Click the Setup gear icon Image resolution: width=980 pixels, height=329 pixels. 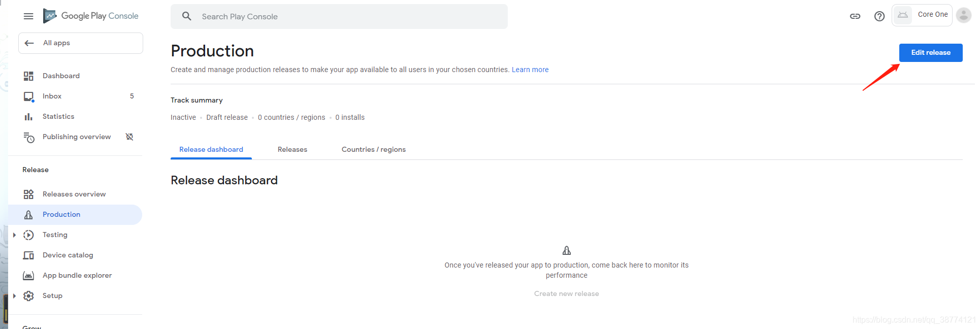click(28, 296)
